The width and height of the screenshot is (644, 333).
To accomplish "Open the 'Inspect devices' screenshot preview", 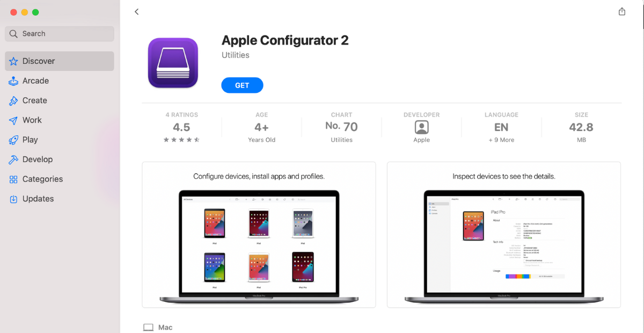I will click(x=504, y=235).
